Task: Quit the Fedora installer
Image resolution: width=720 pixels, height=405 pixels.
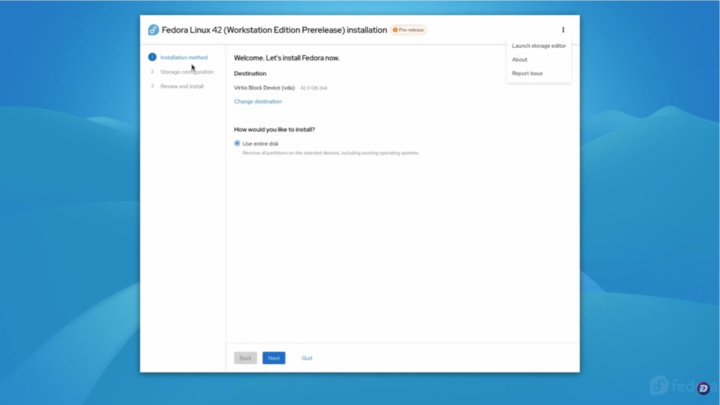Action: click(x=307, y=357)
